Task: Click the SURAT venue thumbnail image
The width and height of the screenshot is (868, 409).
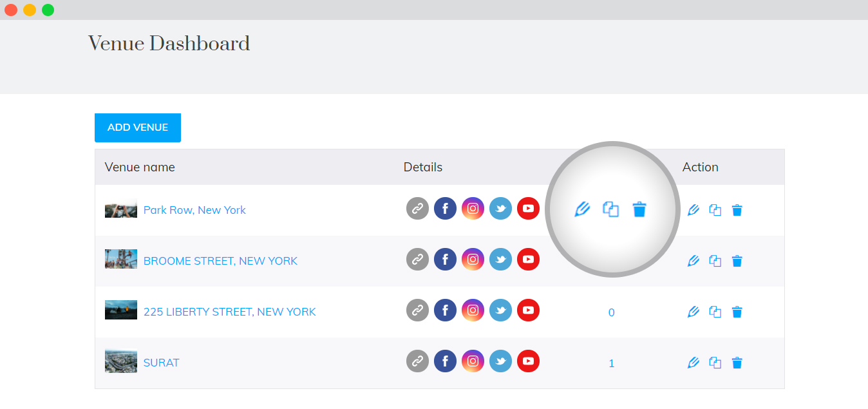Action: tap(121, 361)
